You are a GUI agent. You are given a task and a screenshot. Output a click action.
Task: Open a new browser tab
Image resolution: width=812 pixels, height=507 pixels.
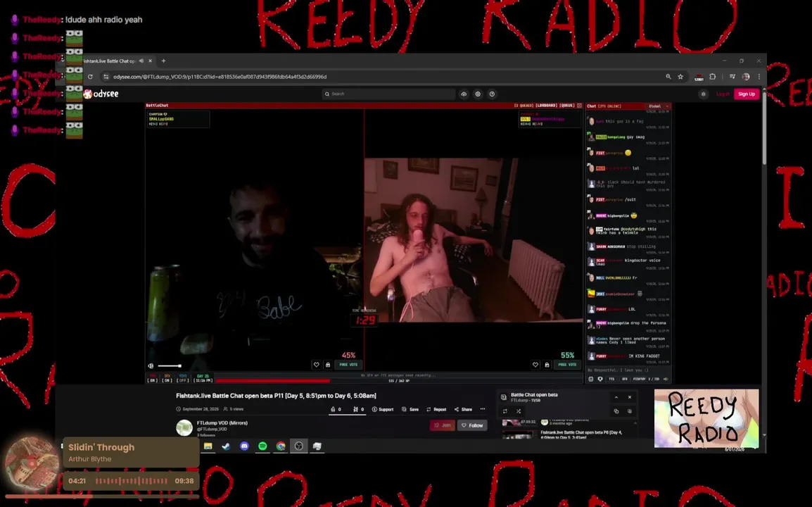[164, 61]
